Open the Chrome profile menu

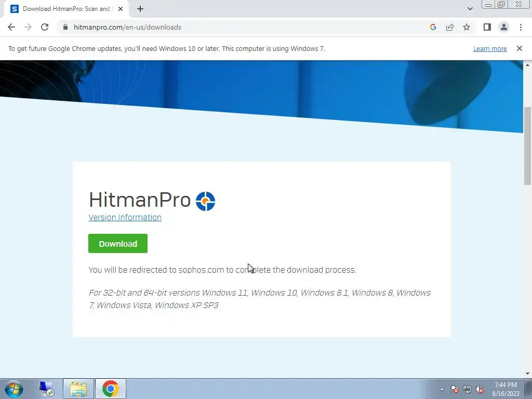point(504,27)
